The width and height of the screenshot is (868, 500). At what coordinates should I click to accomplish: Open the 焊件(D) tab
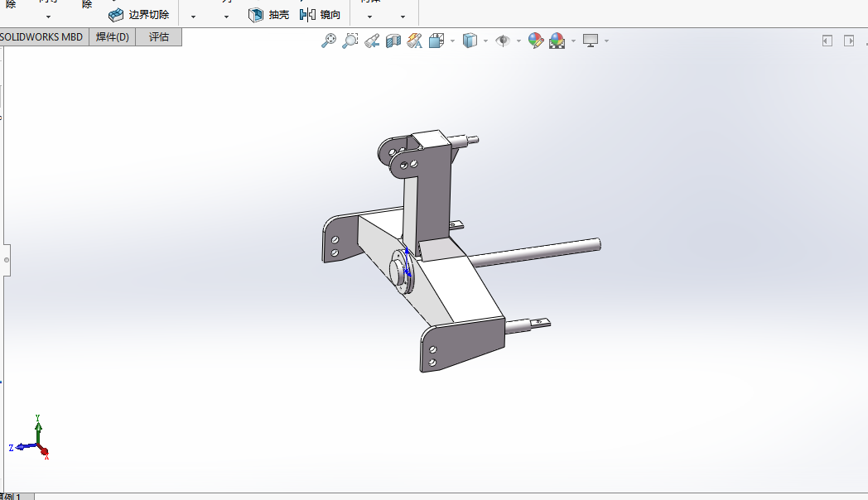[x=112, y=37]
